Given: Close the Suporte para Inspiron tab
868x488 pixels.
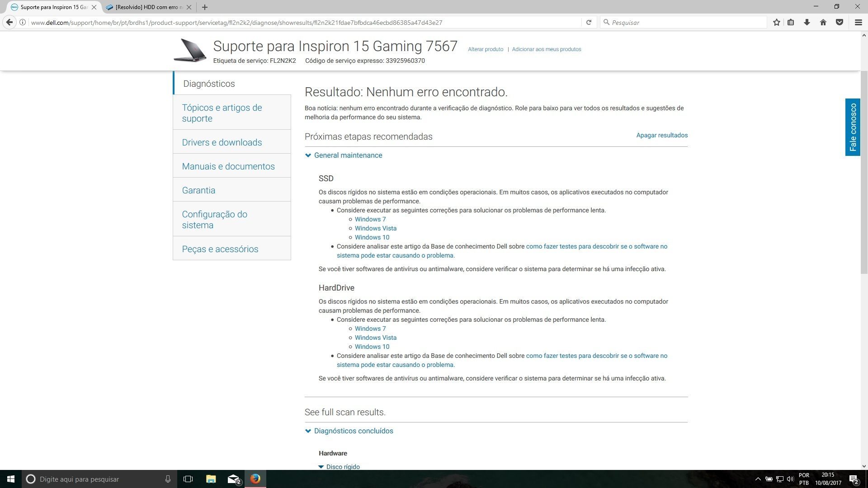Looking at the screenshot, I should pyautogui.click(x=94, y=7).
